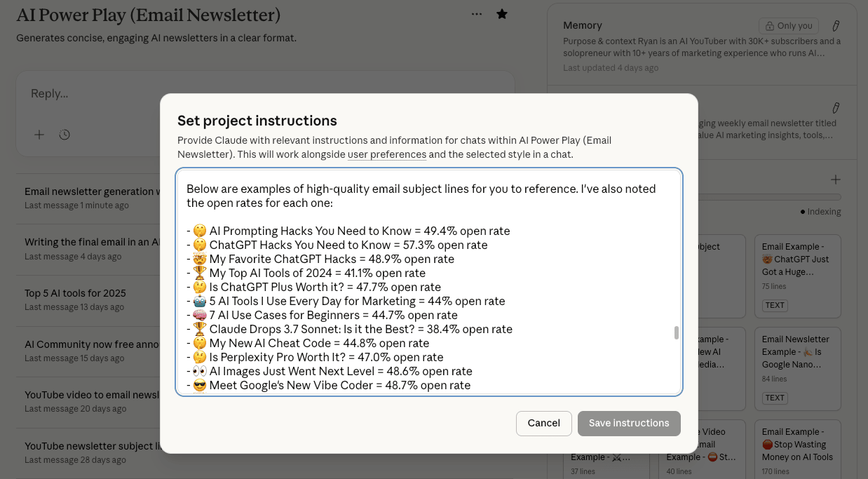
Task: Edit Memory with the pencil icon
Action: click(836, 26)
